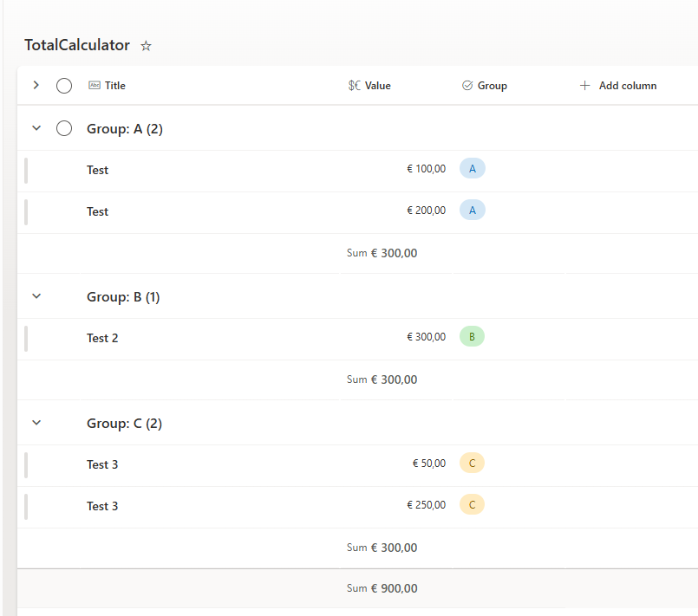Click the choice icon in Group header

[467, 86]
